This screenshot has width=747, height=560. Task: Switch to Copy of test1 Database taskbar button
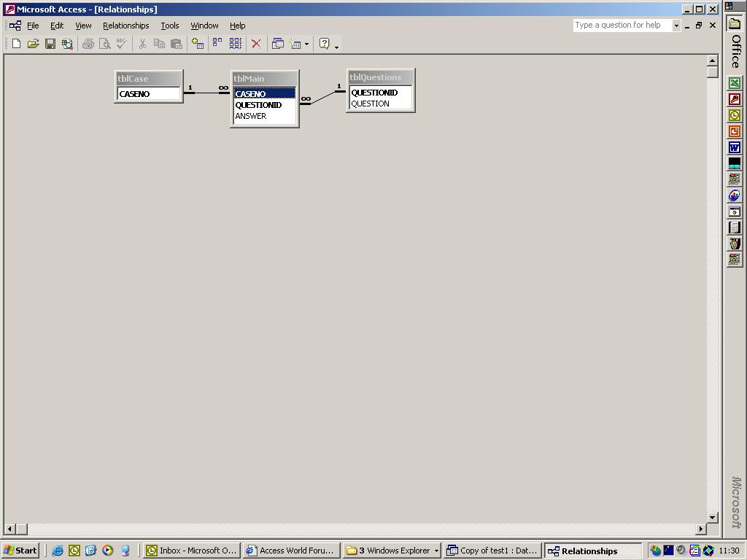tap(492, 551)
